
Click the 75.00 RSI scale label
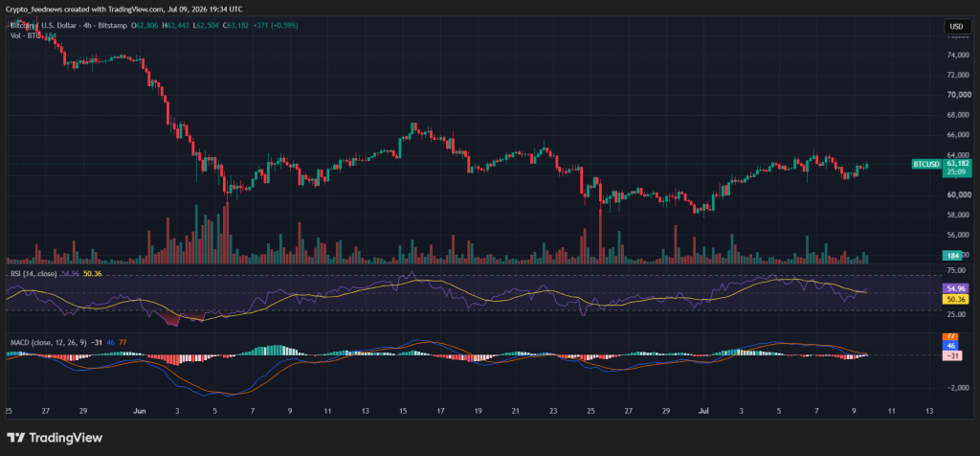[x=957, y=271]
